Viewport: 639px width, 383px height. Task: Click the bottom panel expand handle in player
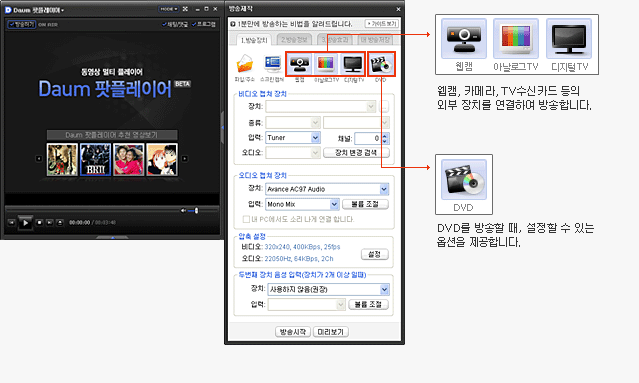pyautogui.click(x=112, y=237)
